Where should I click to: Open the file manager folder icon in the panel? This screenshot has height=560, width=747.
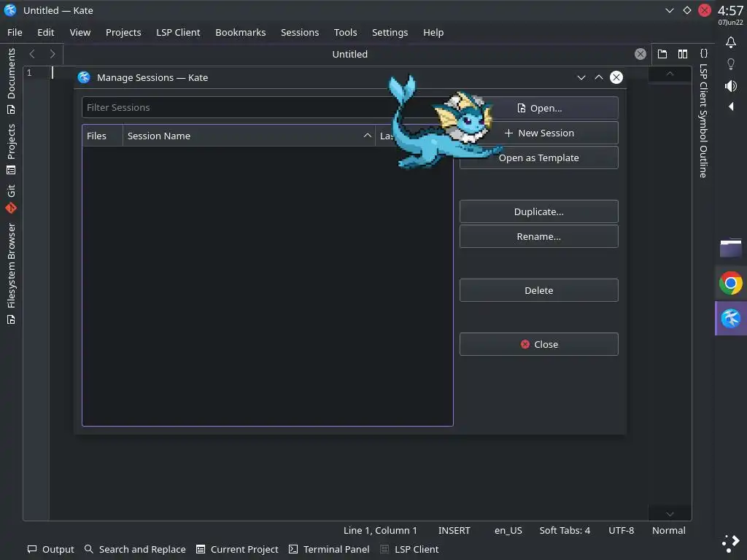(x=731, y=248)
